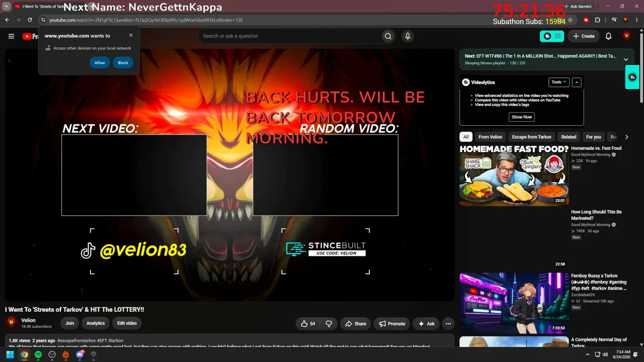Block local network device access

click(x=123, y=63)
